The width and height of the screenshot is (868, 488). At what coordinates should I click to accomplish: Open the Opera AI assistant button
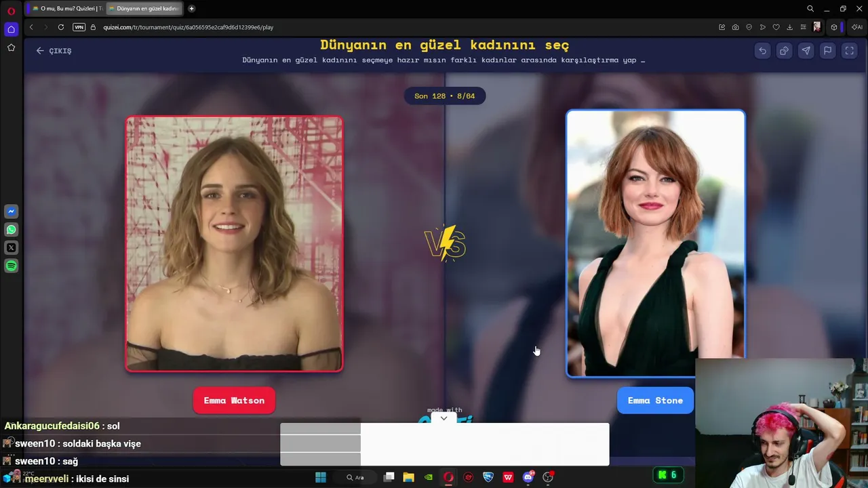[856, 27]
